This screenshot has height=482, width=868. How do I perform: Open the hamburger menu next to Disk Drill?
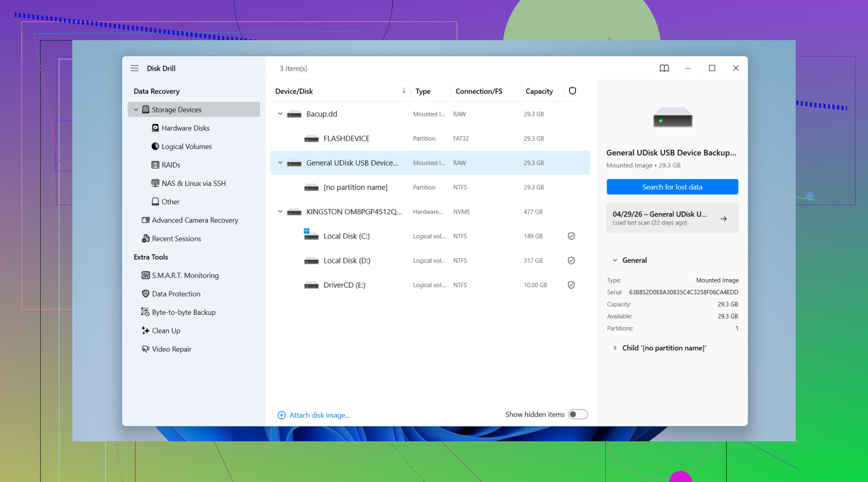point(134,68)
